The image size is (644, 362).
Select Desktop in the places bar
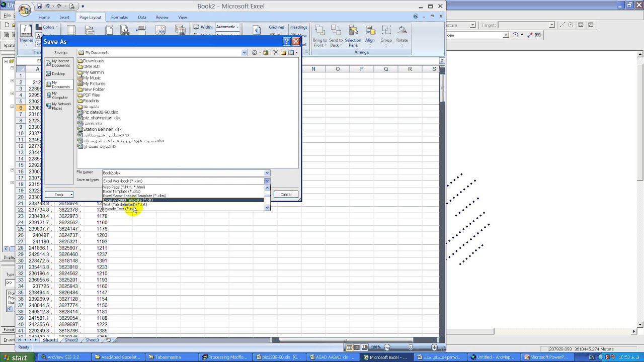click(x=58, y=73)
